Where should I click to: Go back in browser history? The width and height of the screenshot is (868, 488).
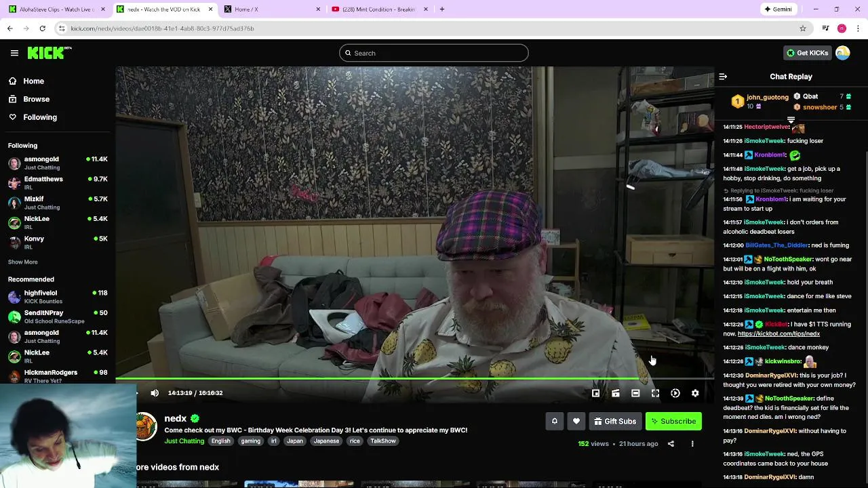pos(9,28)
